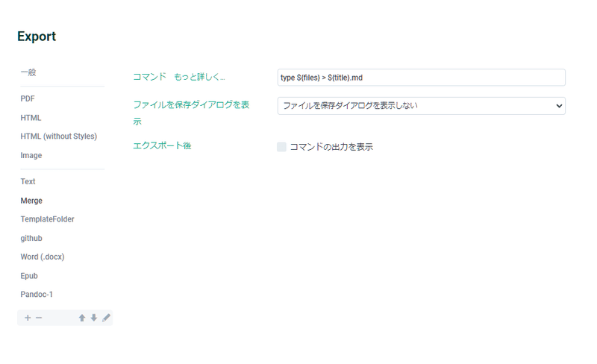Click the ファイルを保存ダイアログを表示 label
597x364 pixels.
point(191,113)
